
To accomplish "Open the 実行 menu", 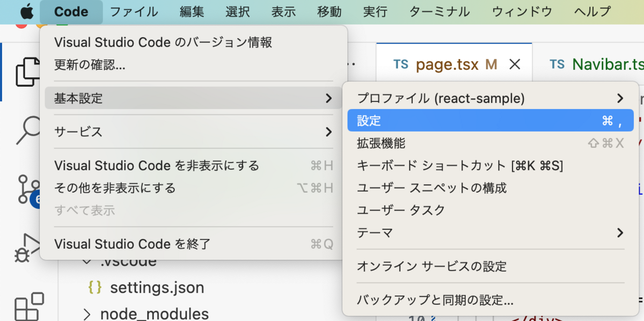I will [x=375, y=11].
